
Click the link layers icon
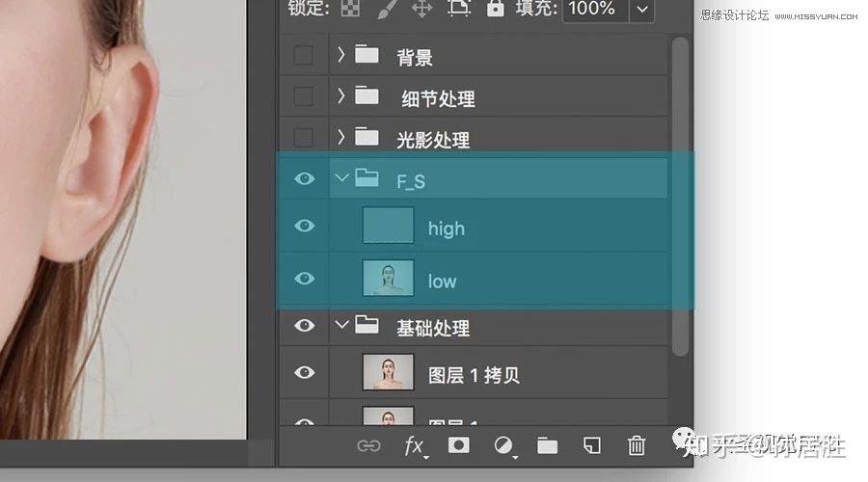(368, 445)
